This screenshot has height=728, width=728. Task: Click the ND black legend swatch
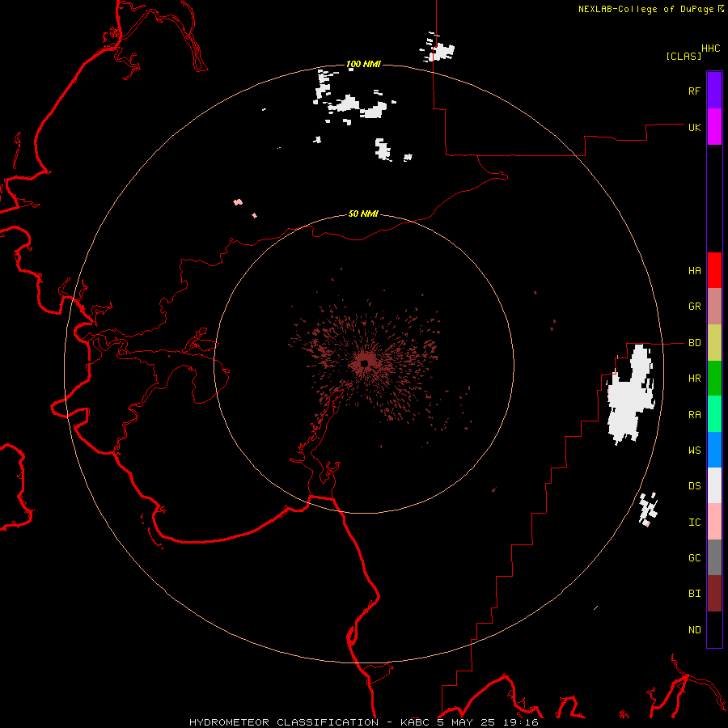[x=714, y=629]
